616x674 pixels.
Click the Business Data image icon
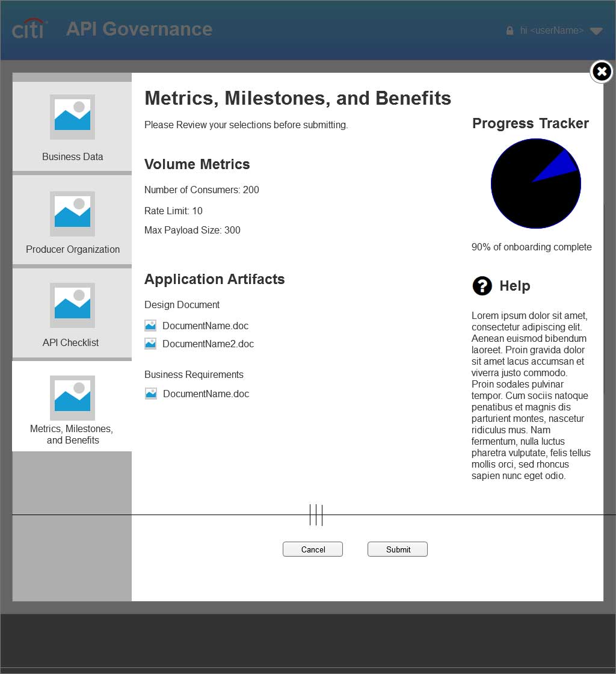(x=72, y=117)
